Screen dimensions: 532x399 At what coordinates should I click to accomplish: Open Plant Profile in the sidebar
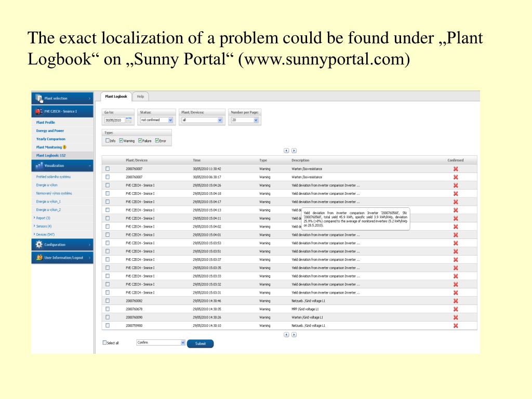pyautogui.click(x=46, y=123)
